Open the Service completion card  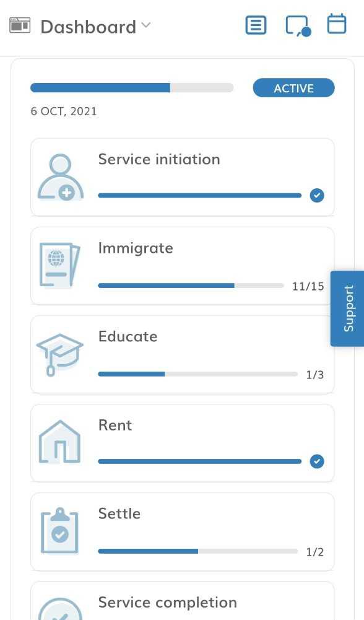(x=183, y=601)
